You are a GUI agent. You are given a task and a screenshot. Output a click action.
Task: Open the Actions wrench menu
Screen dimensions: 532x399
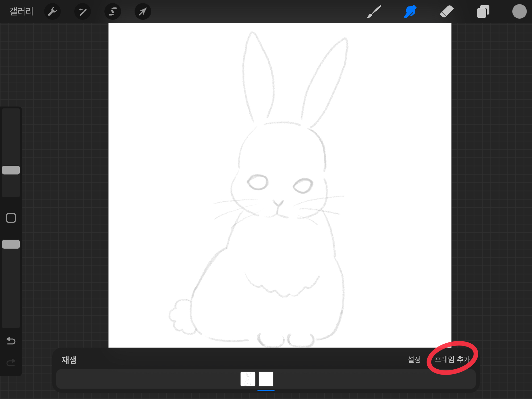pyautogui.click(x=52, y=11)
